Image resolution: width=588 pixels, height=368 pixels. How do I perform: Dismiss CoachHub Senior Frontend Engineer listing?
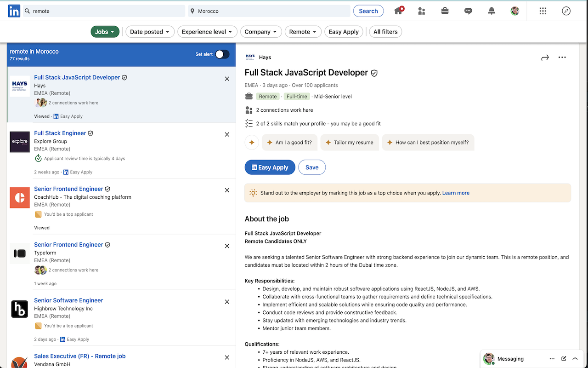point(227,190)
